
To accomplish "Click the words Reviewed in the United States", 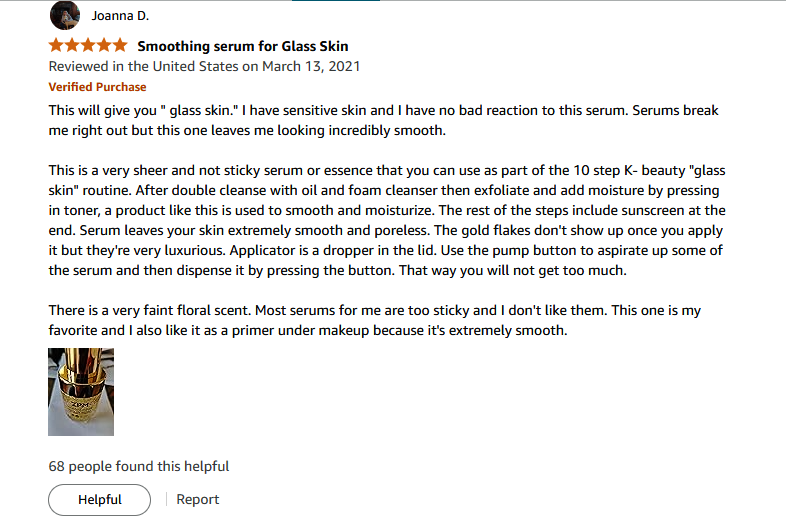I will (x=143, y=66).
